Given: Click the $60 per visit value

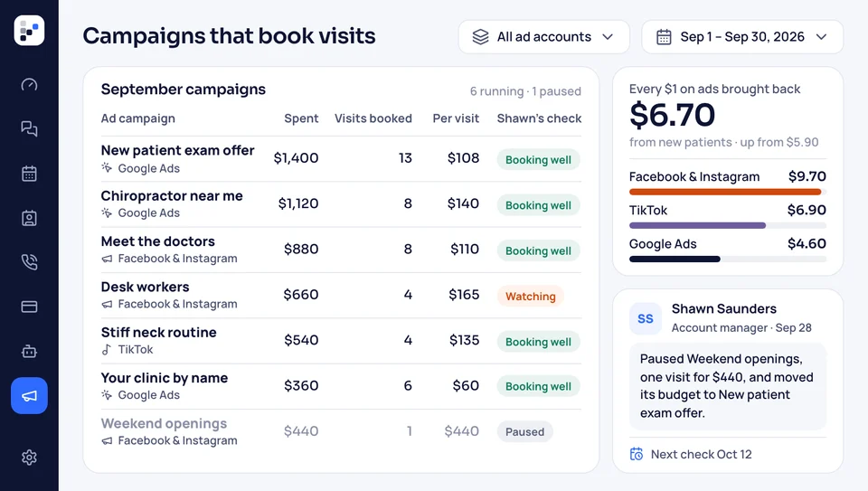Looking at the screenshot, I should (466, 385).
